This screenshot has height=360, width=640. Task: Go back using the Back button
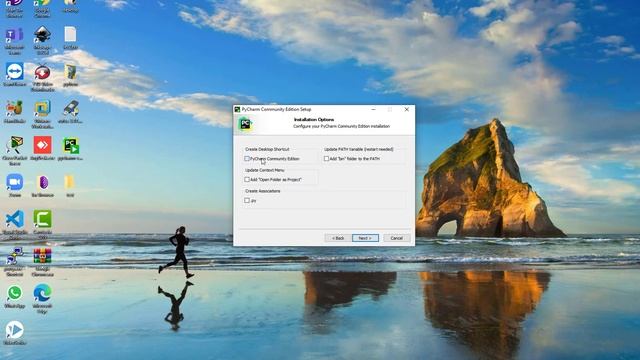tap(338, 238)
